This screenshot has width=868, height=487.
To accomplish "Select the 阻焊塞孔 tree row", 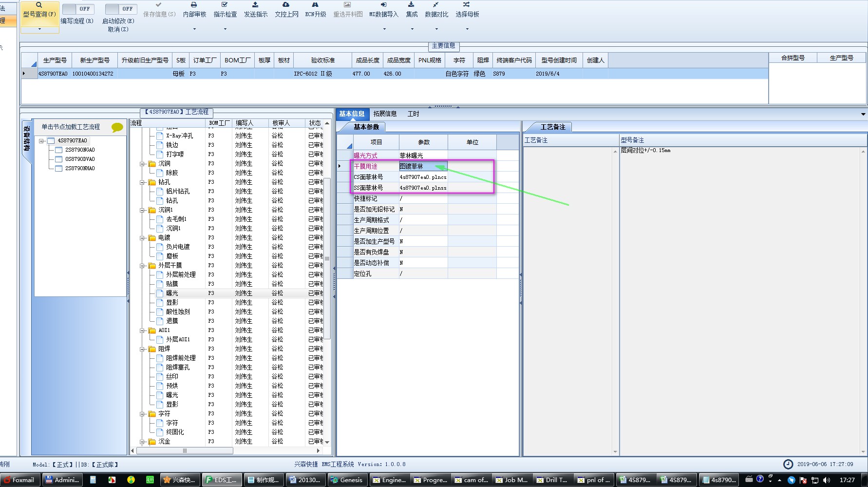I will coord(178,367).
